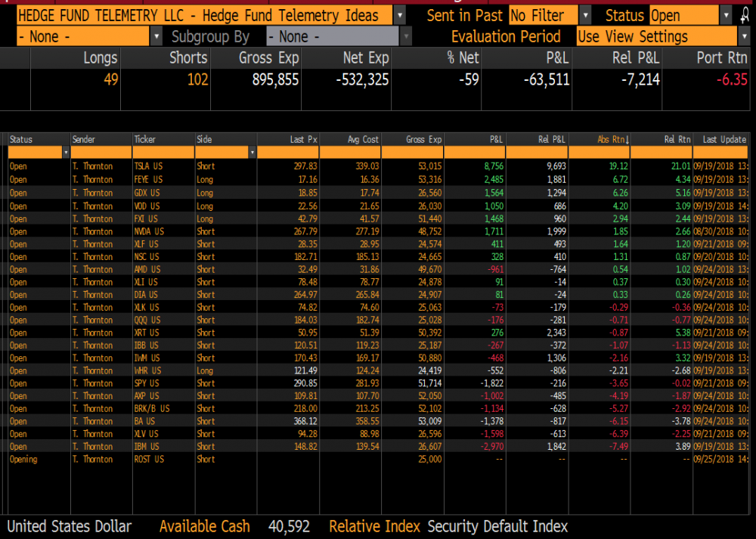Open the Status column filter dropdown arrow
This screenshot has height=539, width=756.
point(64,153)
